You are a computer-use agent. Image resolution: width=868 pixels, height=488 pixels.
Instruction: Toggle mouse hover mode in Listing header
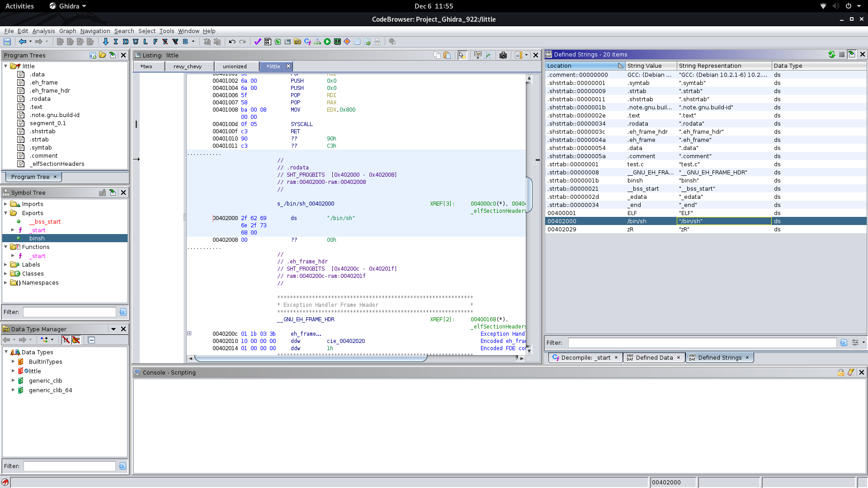coord(462,55)
